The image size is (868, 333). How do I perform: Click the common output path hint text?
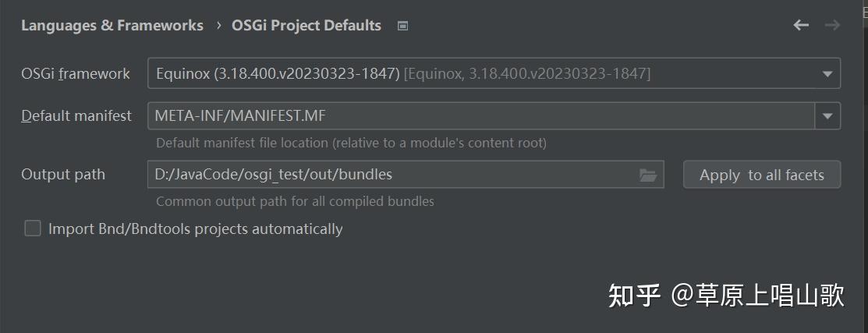pos(295,201)
